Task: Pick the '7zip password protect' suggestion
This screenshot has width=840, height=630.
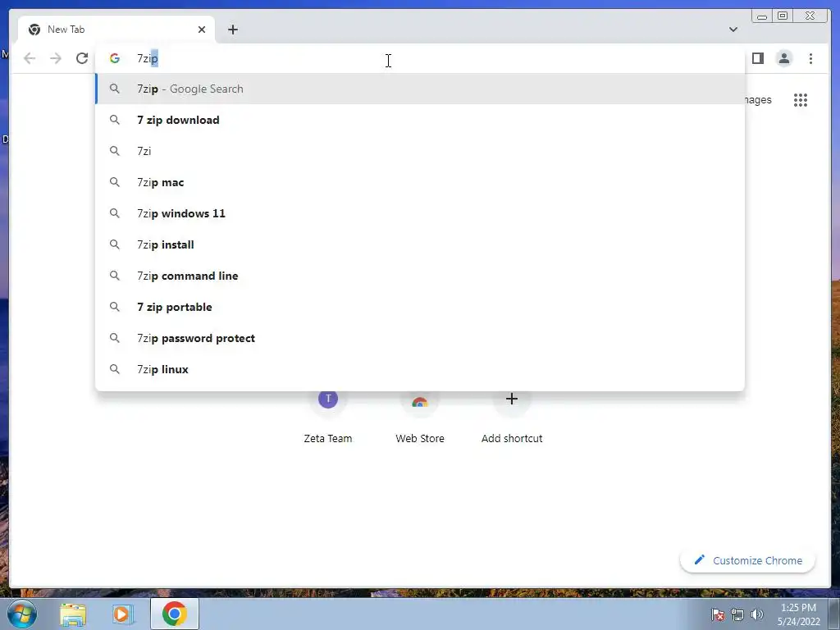Action: (x=420, y=338)
